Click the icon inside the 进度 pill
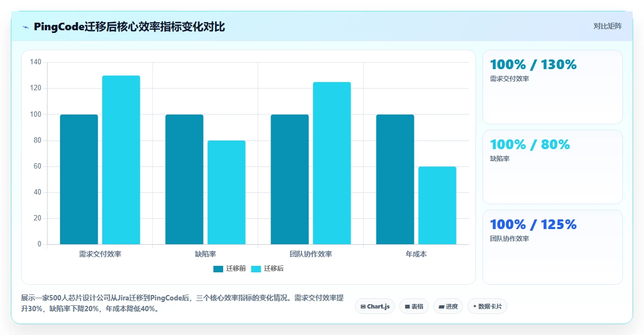 tap(441, 307)
